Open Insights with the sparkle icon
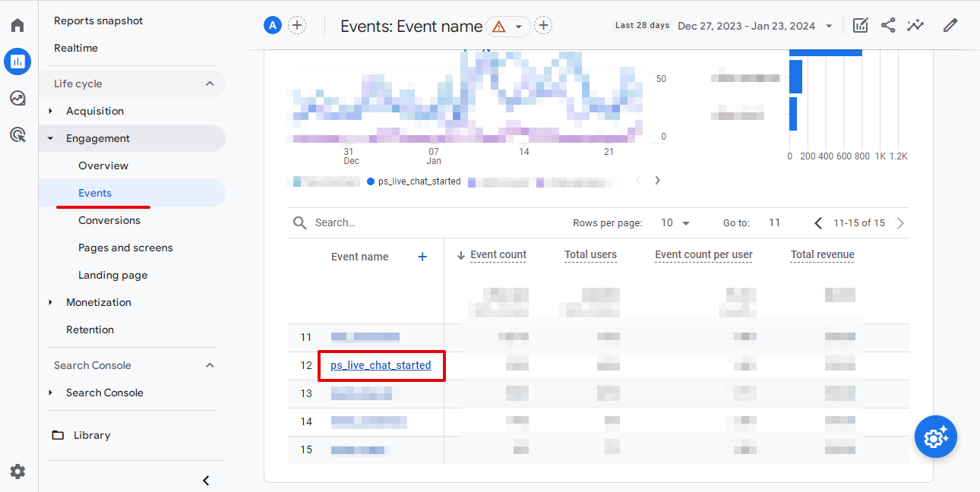 915,25
